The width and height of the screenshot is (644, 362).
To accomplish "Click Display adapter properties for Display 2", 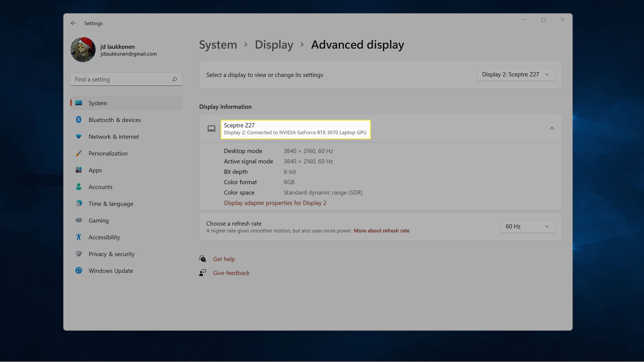I will (275, 203).
